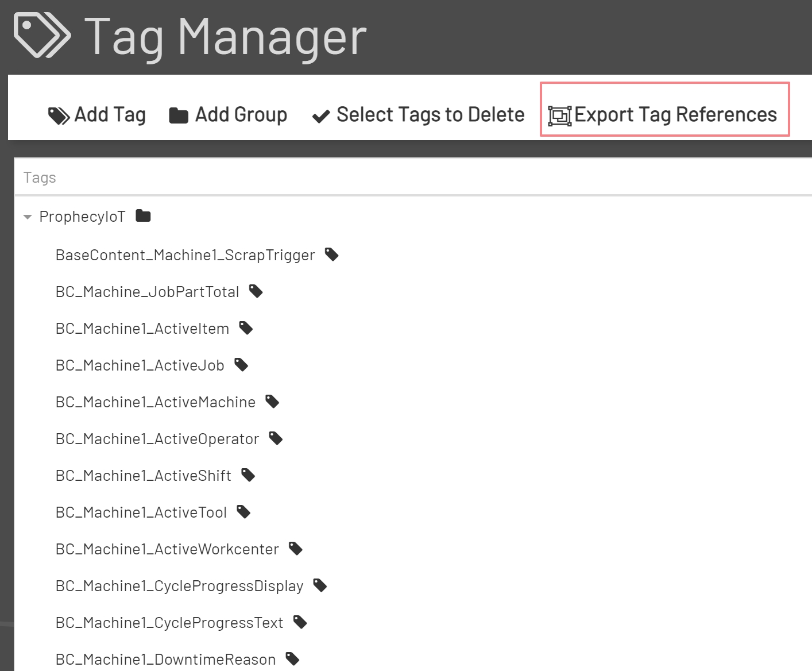Click the Export Tag References button
The width and height of the screenshot is (812, 671).
tap(663, 114)
